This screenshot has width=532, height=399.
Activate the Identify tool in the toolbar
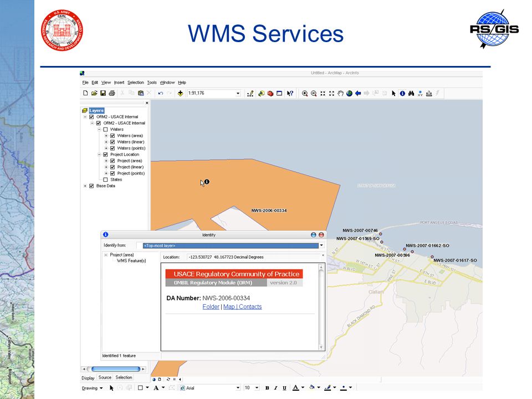pos(402,93)
